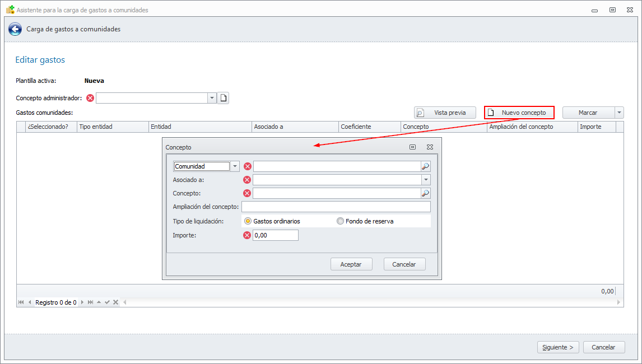Click Aceptar in Concepto dialog
The image size is (642, 364).
351,264
